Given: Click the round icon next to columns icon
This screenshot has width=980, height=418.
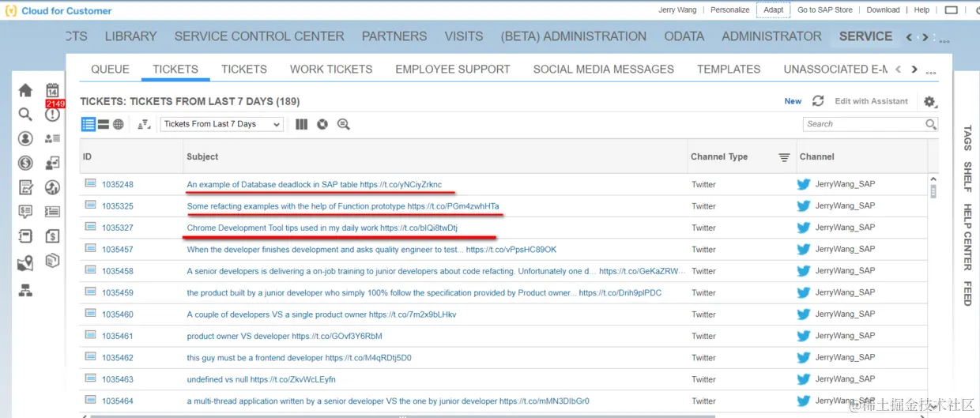Looking at the screenshot, I should pyautogui.click(x=322, y=124).
